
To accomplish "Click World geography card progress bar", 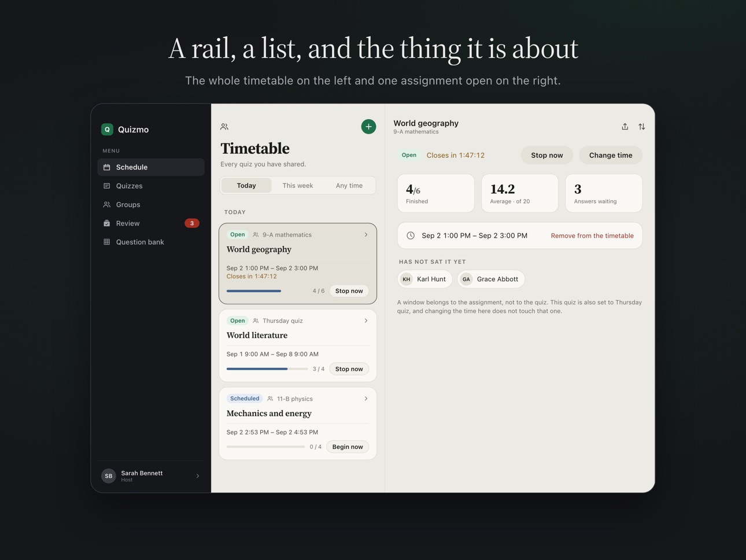I will [x=267, y=291].
